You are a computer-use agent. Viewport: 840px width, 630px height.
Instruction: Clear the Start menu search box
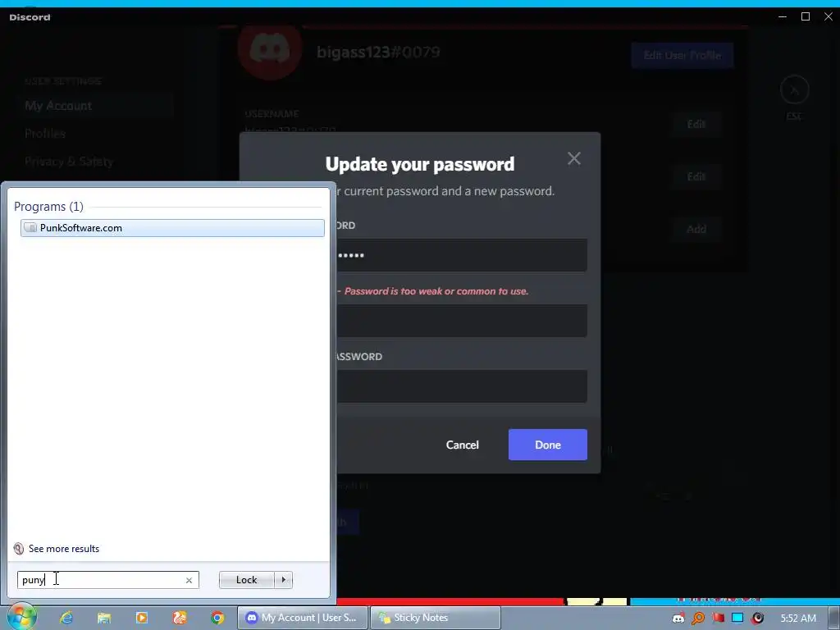tap(189, 580)
